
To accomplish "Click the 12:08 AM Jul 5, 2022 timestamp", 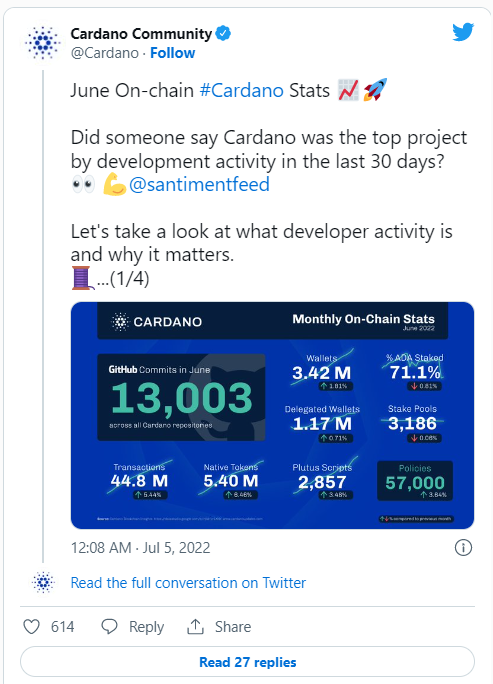I will point(140,547).
